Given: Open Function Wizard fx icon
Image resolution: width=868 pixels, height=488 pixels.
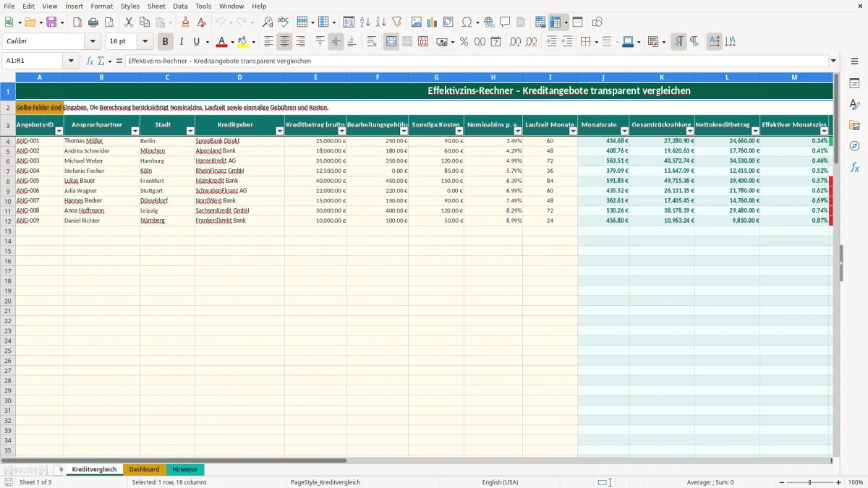Looking at the screenshot, I should click(x=90, y=61).
